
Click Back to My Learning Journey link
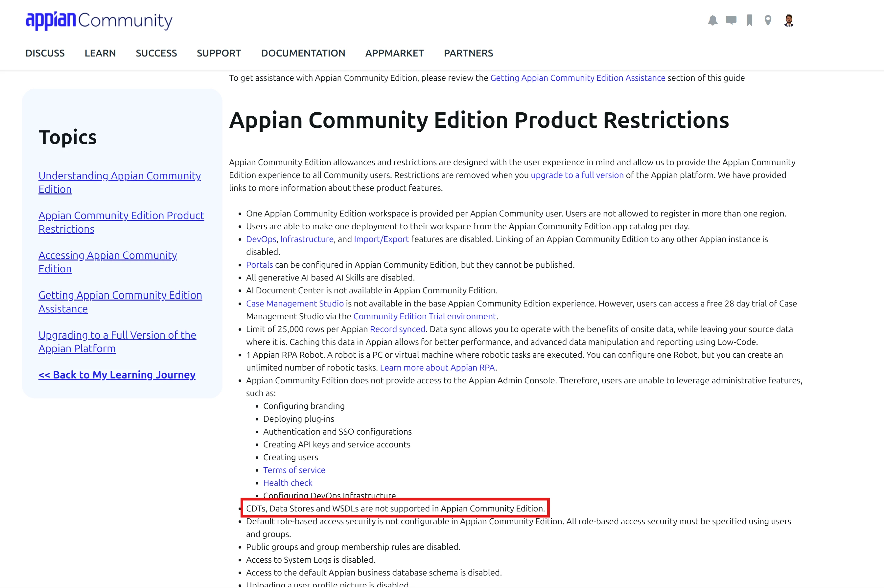pyautogui.click(x=117, y=374)
